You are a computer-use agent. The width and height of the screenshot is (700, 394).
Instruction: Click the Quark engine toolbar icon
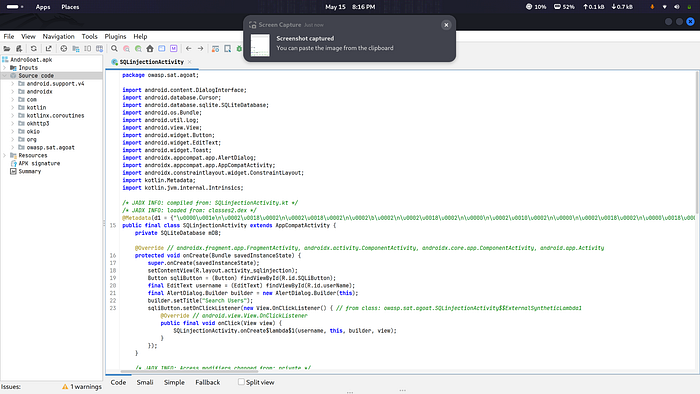point(228,49)
